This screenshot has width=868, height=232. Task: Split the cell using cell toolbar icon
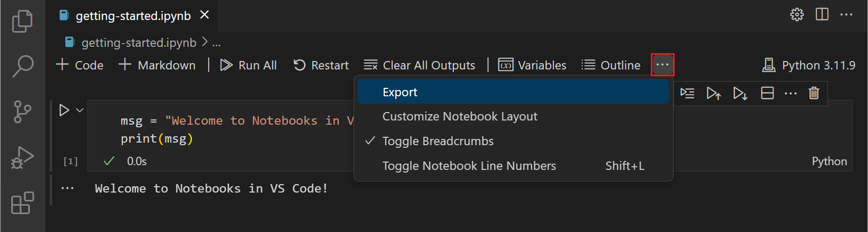pyautogui.click(x=767, y=94)
